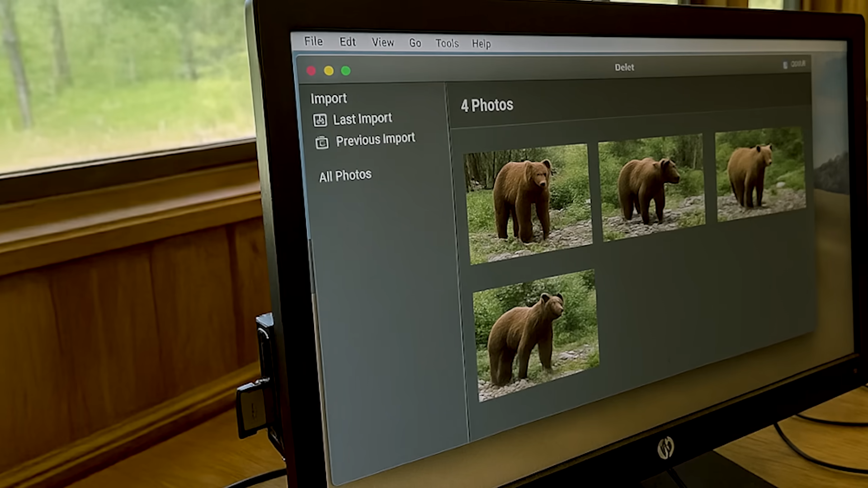The height and width of the screenshot is (488, 868).
Task: Click the Last Import sidebar icon
Action: point(320,120)
